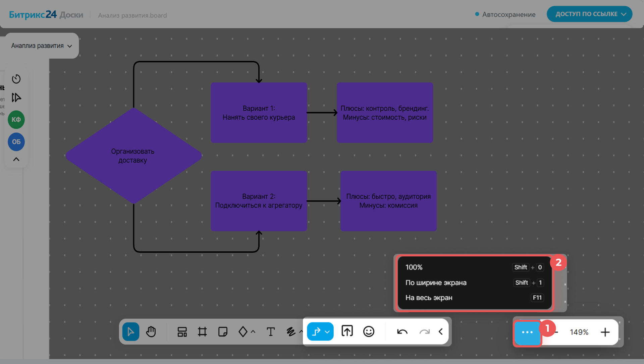Open connector arrow type dropdown
The height and width of the screenshot is (364, 644).
pos(327,332)
